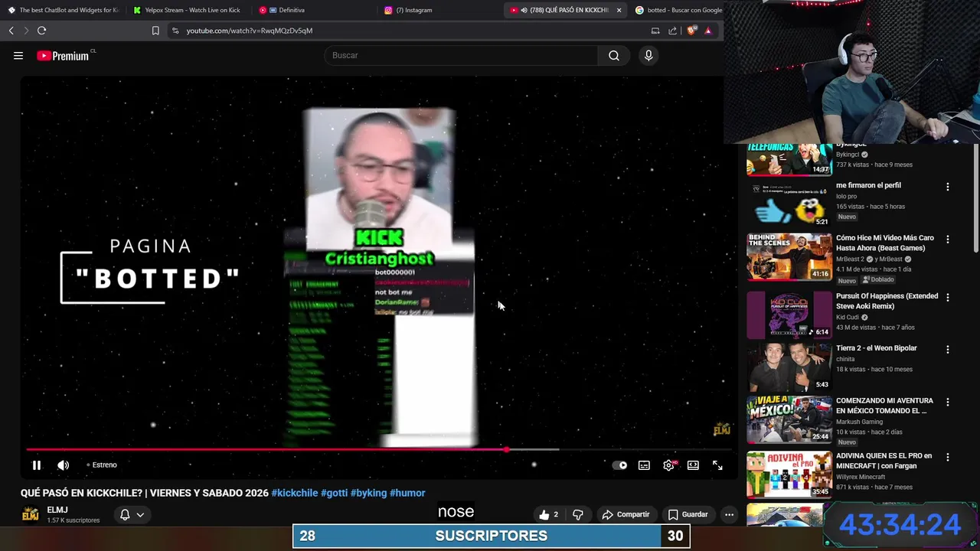
Task: Open browser share page icon
Action: (673, 31)
